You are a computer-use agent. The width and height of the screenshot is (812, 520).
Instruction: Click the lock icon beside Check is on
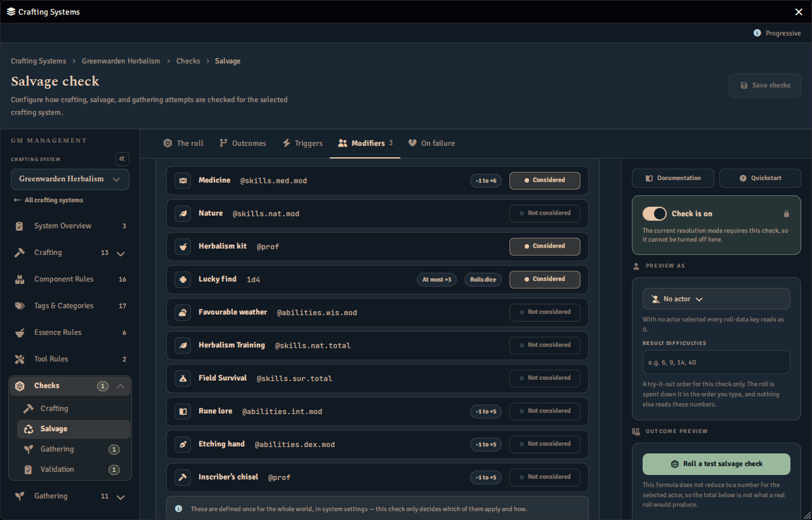[786, 214]
